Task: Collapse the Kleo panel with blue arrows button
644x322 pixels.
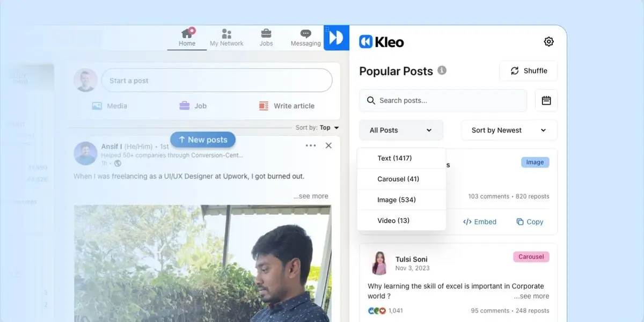Action: pos(336,38)
